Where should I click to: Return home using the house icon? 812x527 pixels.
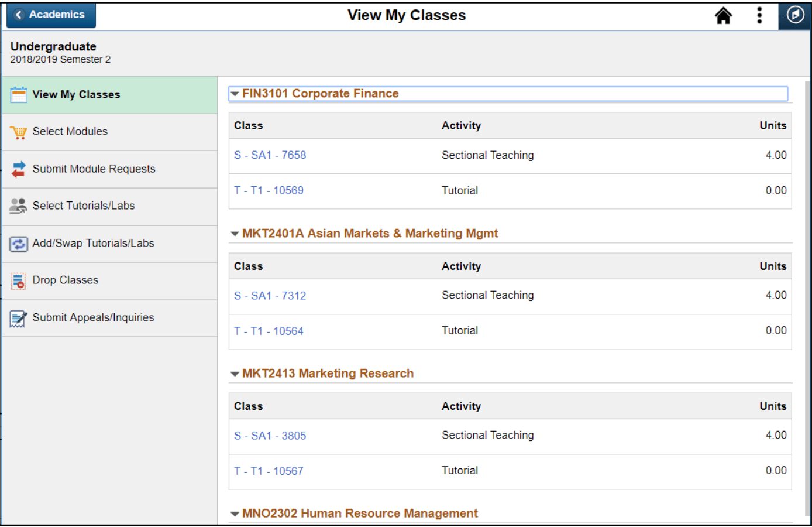(x=724, y=15)
